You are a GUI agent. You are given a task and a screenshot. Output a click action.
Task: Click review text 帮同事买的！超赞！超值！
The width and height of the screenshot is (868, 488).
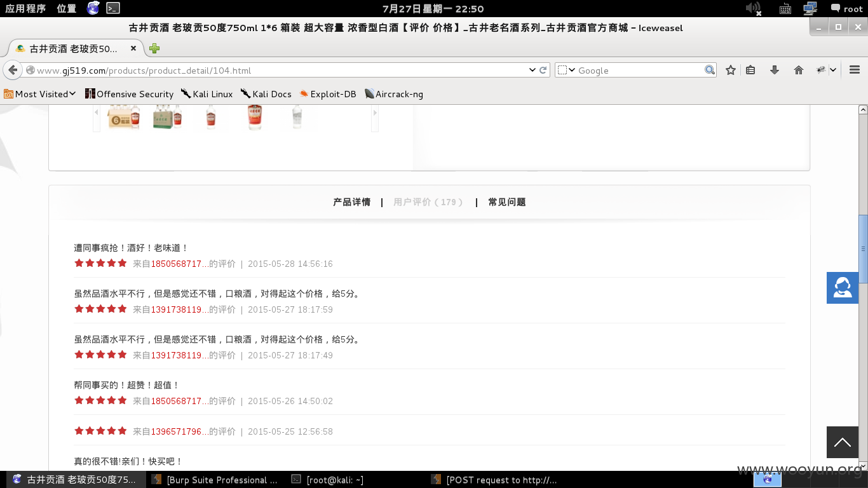(x=126, y=385)
